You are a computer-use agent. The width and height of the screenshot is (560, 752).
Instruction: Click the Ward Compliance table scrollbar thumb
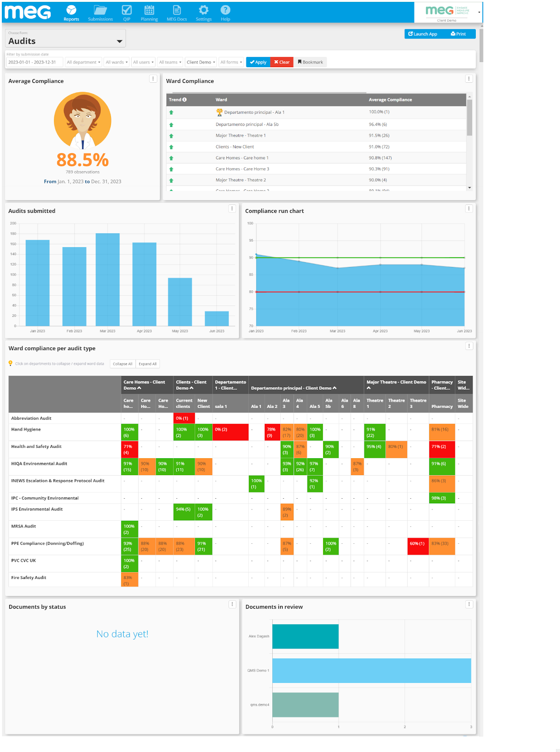[469, 117]
